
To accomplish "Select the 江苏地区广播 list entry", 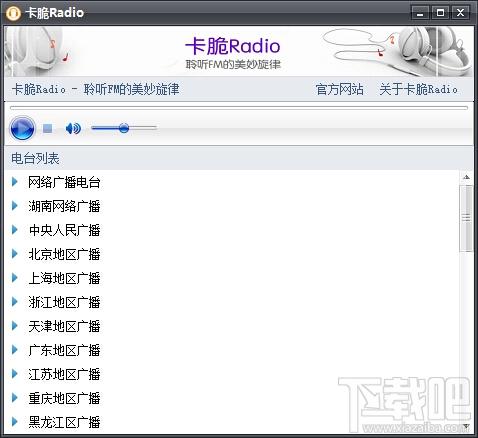I will pyautogui.click(x=64, y=374).
